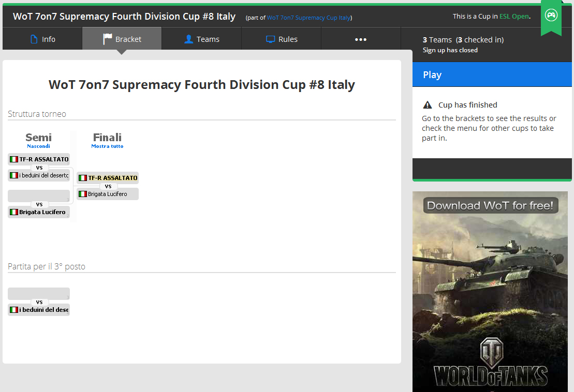Open the WoT 7on7 Supremacy Cup Italy link
Screen dimensions: 574x392
point(308,18)
